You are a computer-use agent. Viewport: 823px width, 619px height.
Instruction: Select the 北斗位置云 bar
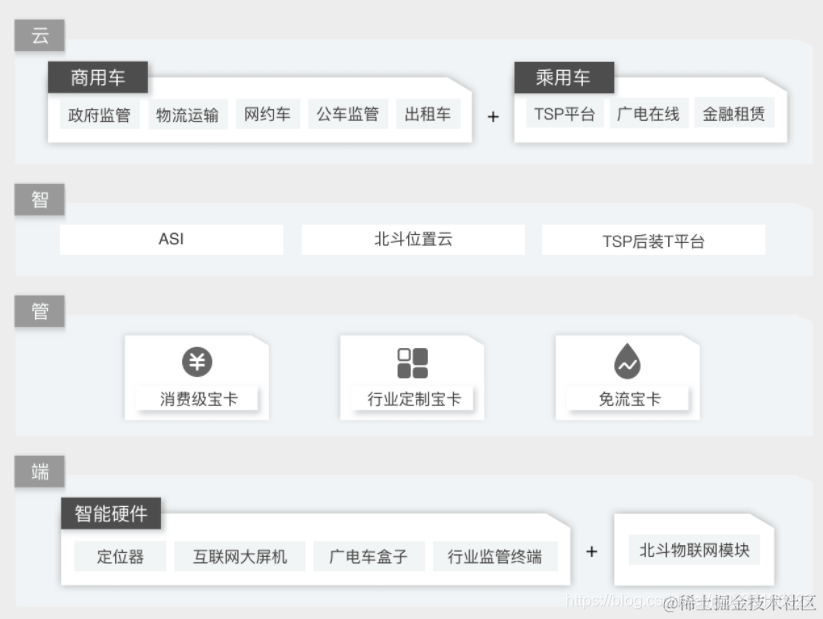coord(413,239)
